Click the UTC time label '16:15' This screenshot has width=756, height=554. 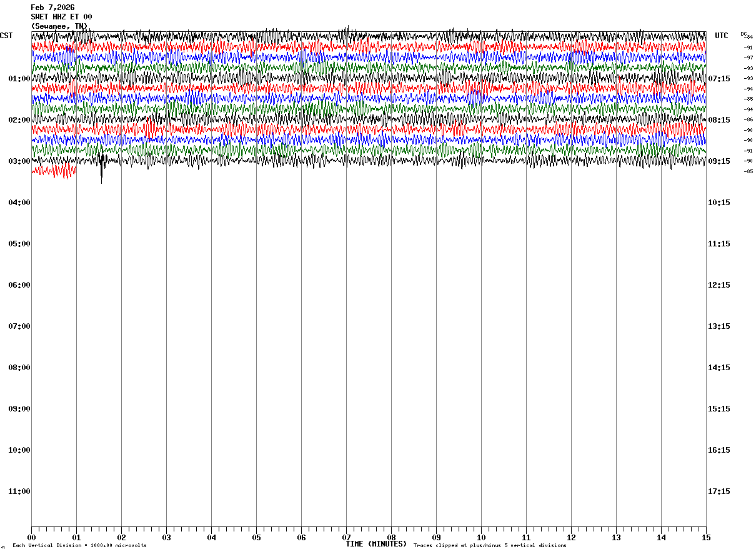[x=719, y=450]
